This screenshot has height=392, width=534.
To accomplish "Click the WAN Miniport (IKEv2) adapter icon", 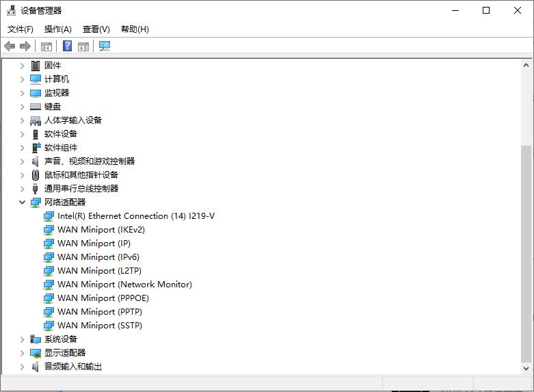I will [49, 230].
